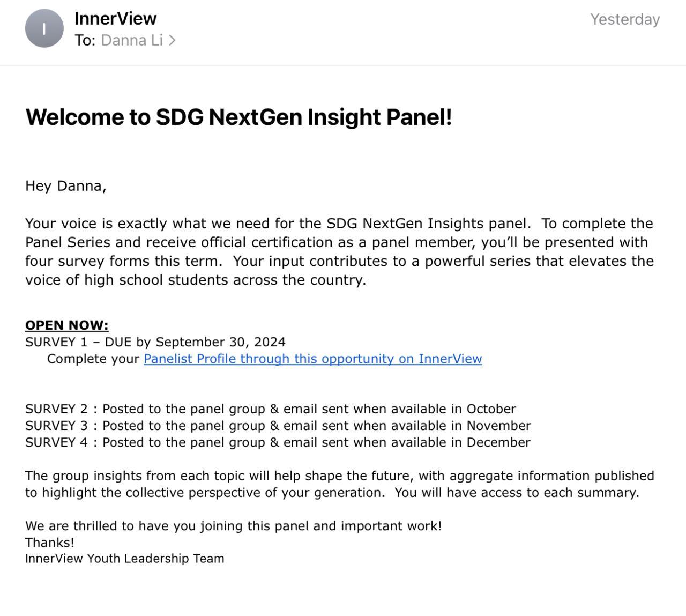This screenshot has height=616, width=686.
Task: Click the OPEN NOW heading
Action: tap(66, 325)
